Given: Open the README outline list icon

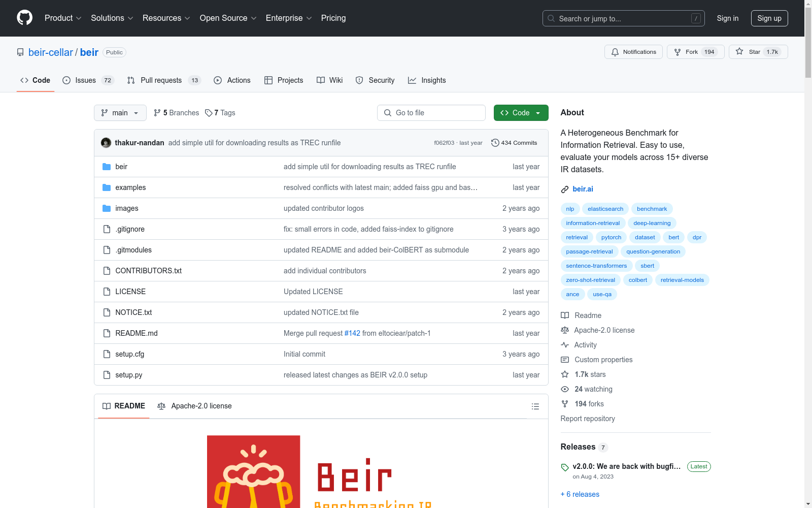Looking at the screenshot, I should (535, 406).
